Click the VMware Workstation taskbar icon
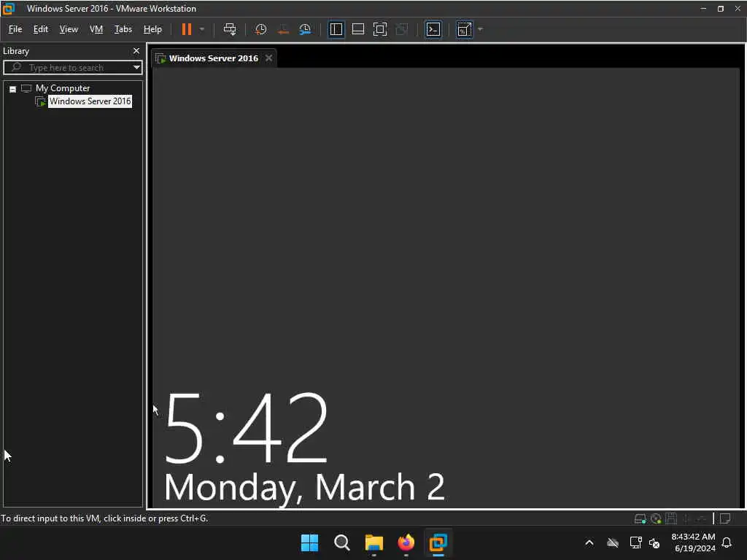 tap(438, 542)
